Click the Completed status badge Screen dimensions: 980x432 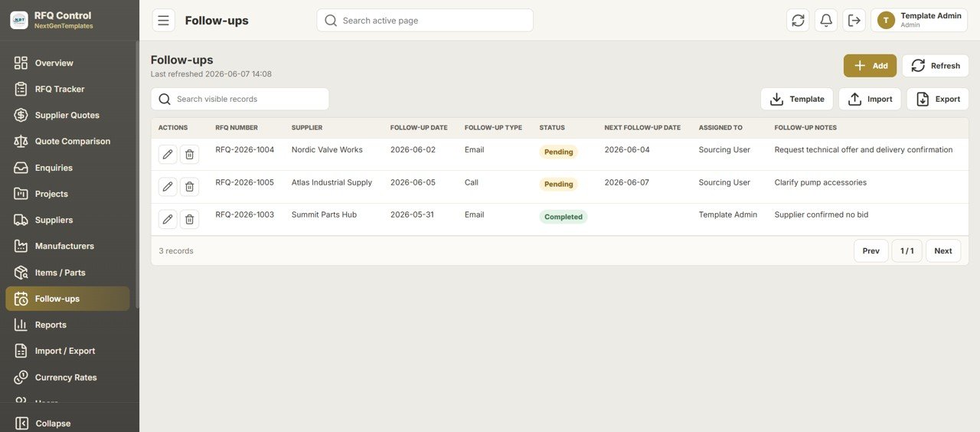point(563,217)
